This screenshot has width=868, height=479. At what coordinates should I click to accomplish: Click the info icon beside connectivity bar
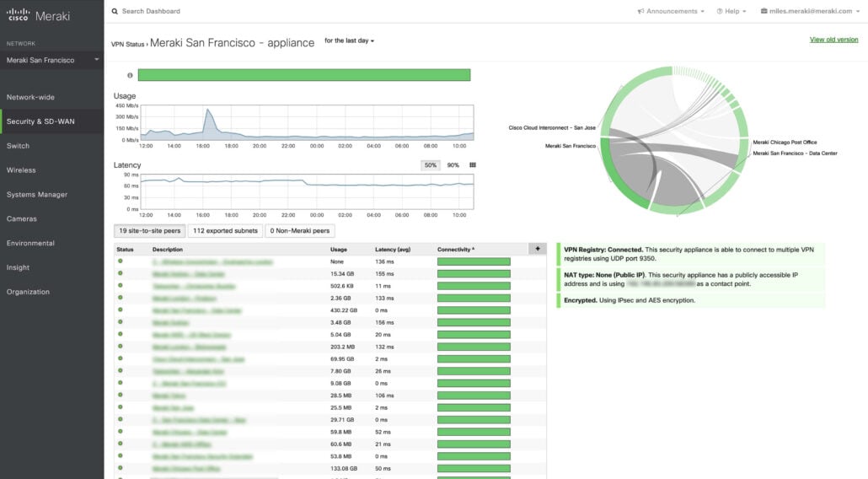130,75
